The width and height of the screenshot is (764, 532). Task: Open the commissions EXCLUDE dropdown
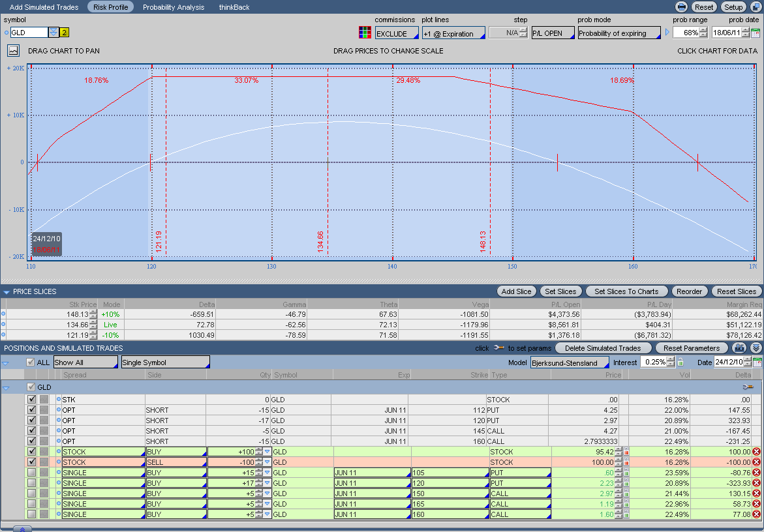pos(395,33)
